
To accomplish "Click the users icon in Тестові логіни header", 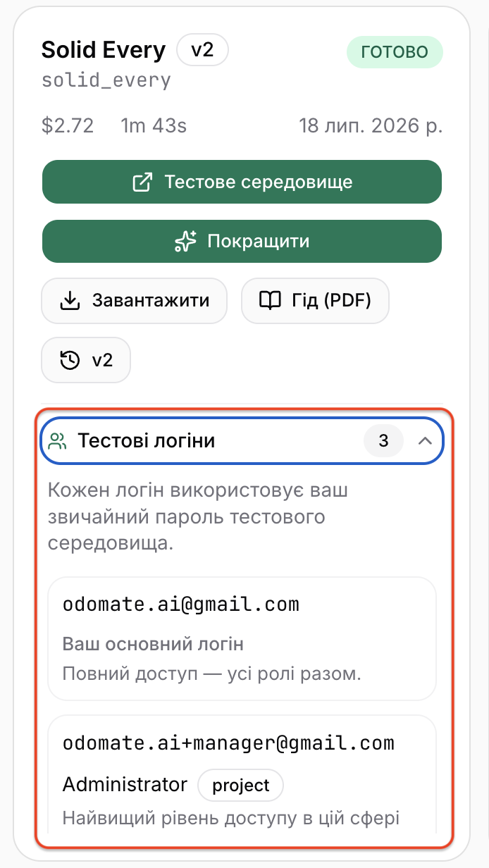I will 58,441.
